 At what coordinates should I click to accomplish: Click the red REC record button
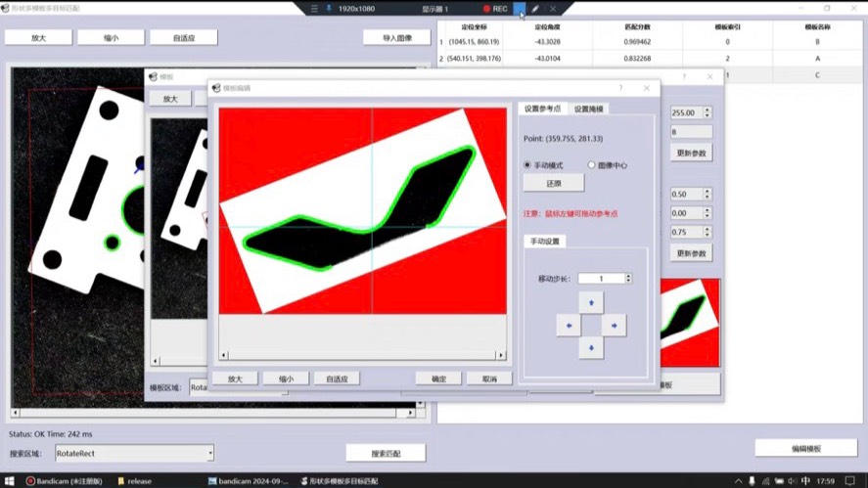coord(495,9)
